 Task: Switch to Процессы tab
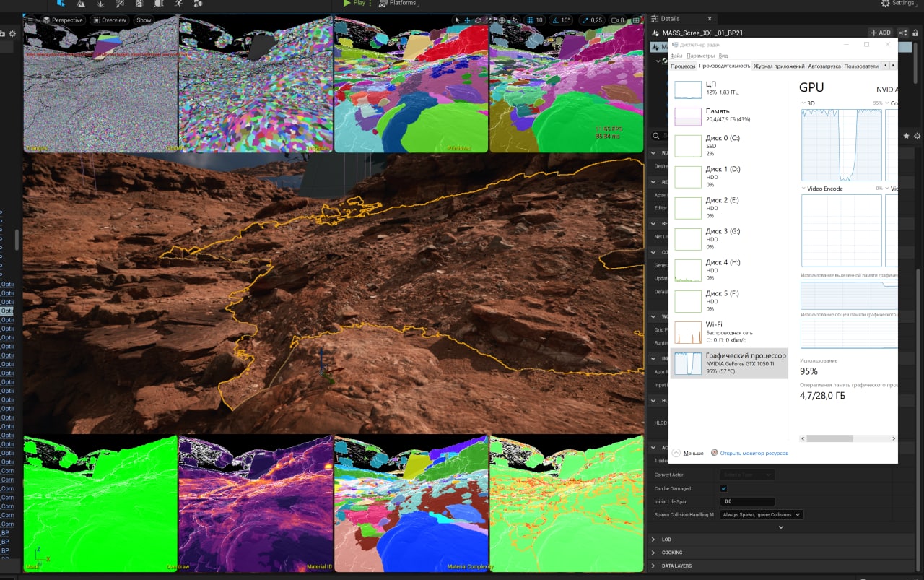point(683,66)
